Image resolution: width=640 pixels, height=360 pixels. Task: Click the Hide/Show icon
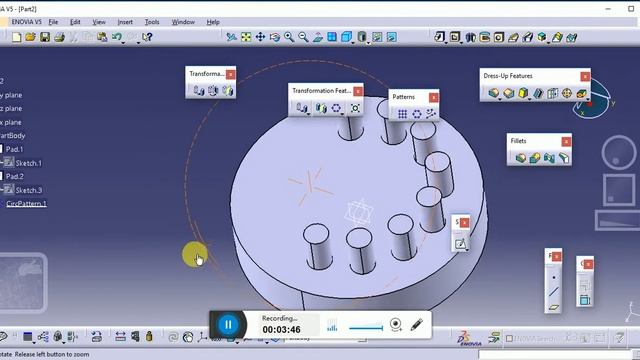tap(377, 37)
